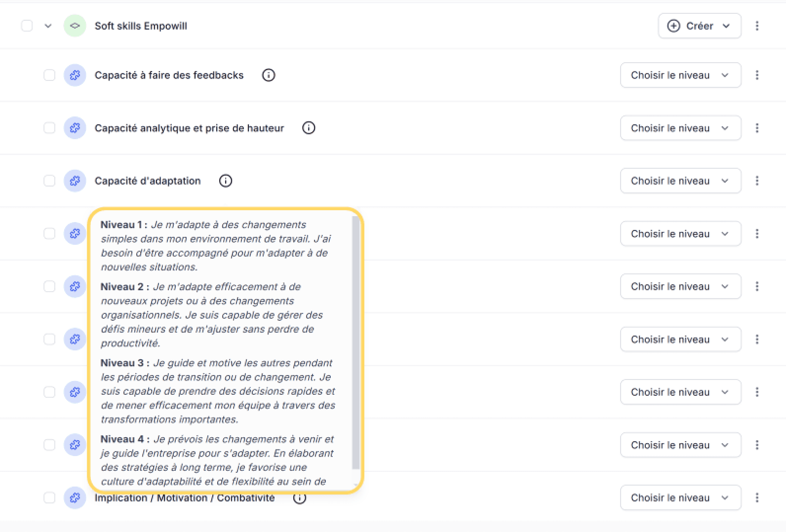Open Choisir le niveau for Capacité à faire des feedbacks
The width and height of the screenshot is (786, 532).
(680, 75)
